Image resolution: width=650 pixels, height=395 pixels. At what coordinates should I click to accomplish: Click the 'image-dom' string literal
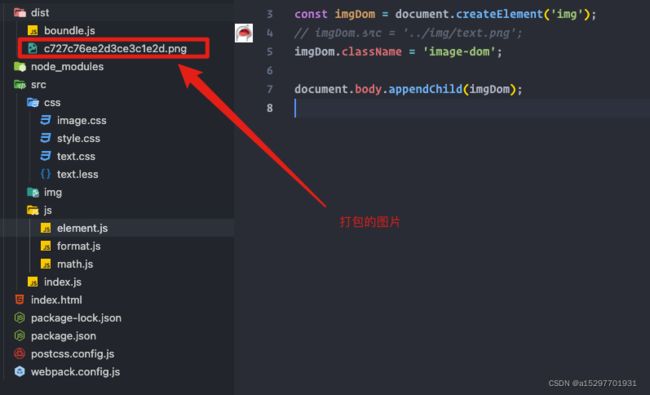pos(459,52)
